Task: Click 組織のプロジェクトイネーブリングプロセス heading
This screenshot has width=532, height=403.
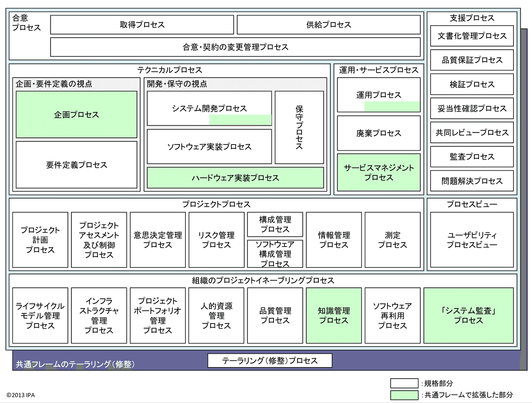Action: (263, 281)
